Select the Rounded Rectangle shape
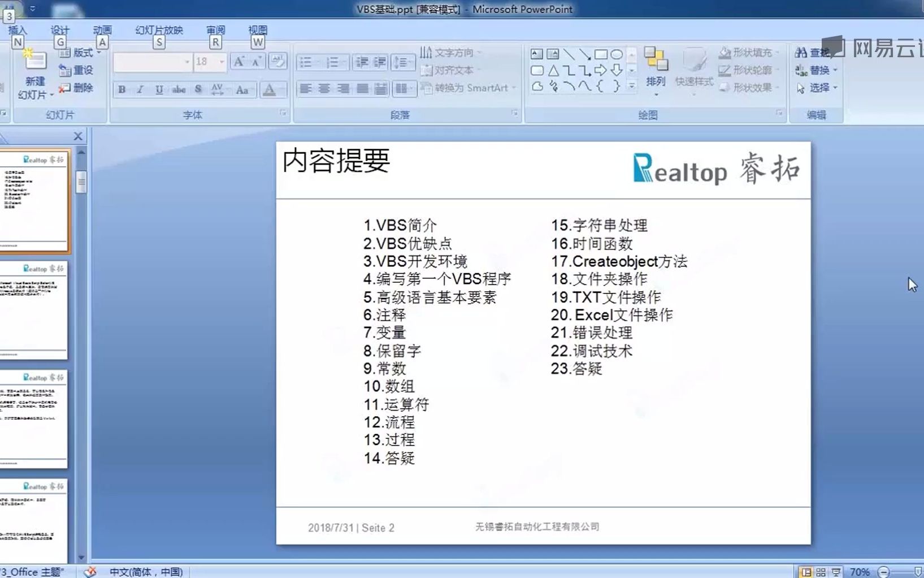The width and height of the screenshot is (924, 578). coord(537,71)
